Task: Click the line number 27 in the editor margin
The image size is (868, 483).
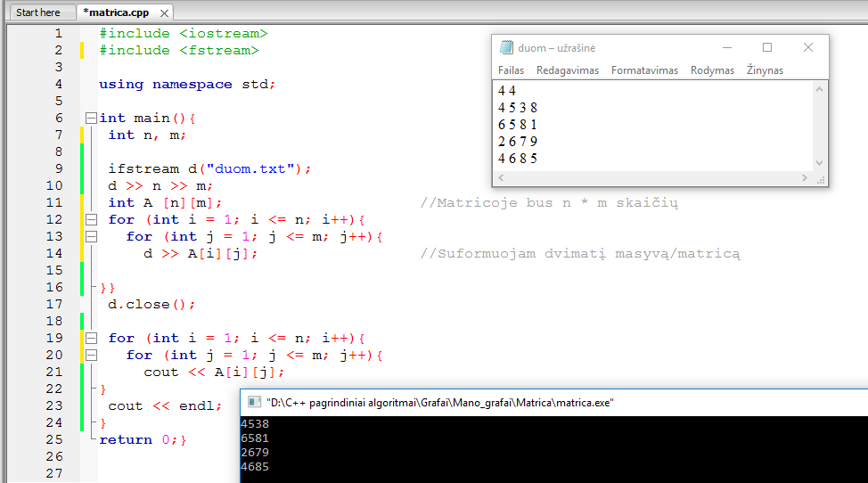Action: tap(54, 473)
